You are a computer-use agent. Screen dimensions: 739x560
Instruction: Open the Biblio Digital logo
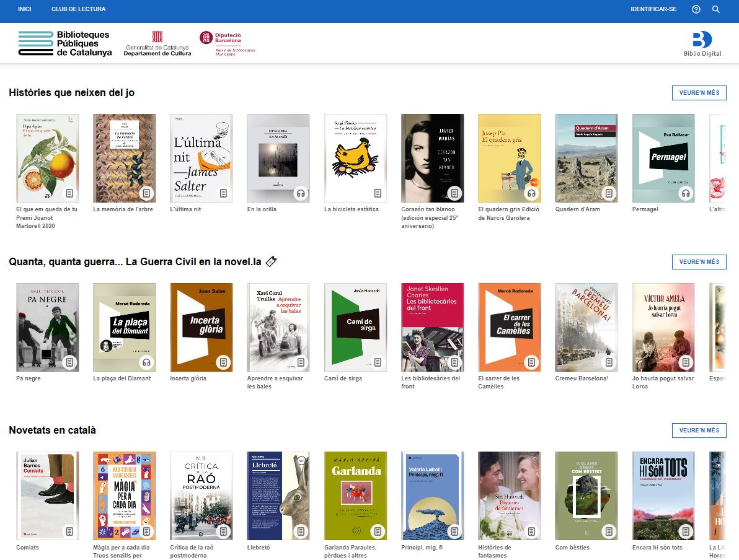[x=702, y=44]
